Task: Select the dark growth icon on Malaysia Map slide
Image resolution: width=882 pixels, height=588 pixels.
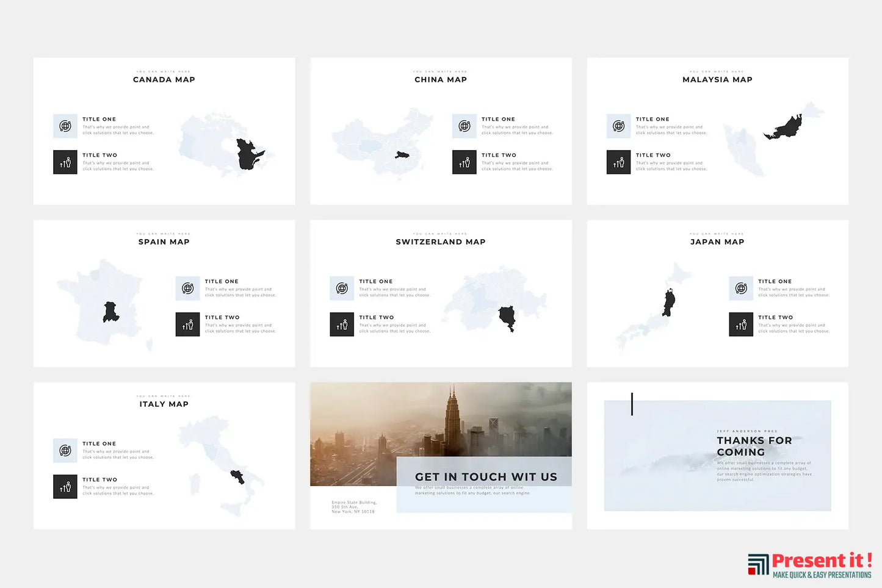Action: pos(618,162)
